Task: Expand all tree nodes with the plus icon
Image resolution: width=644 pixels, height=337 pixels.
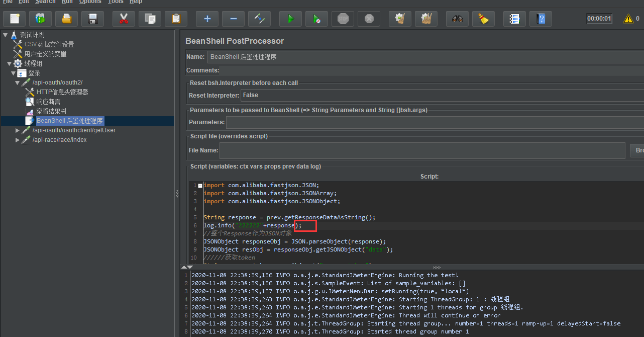Action: pos(207,19)
